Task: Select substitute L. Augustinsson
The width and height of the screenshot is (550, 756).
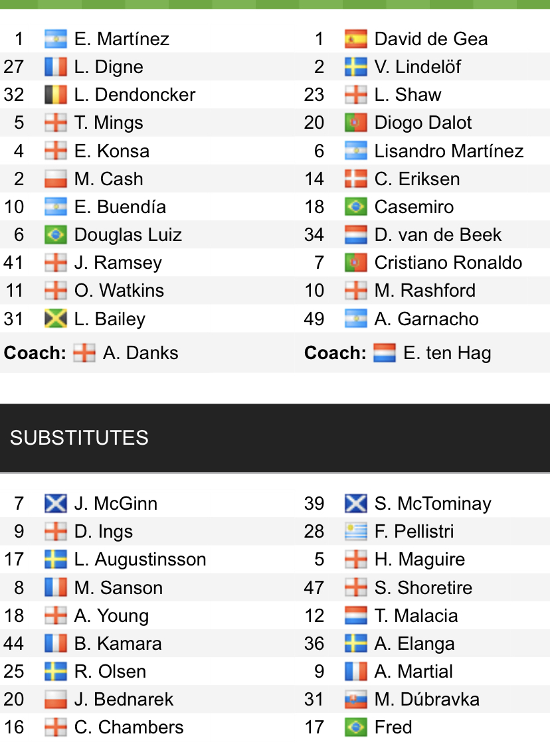Action: [139, 560]
